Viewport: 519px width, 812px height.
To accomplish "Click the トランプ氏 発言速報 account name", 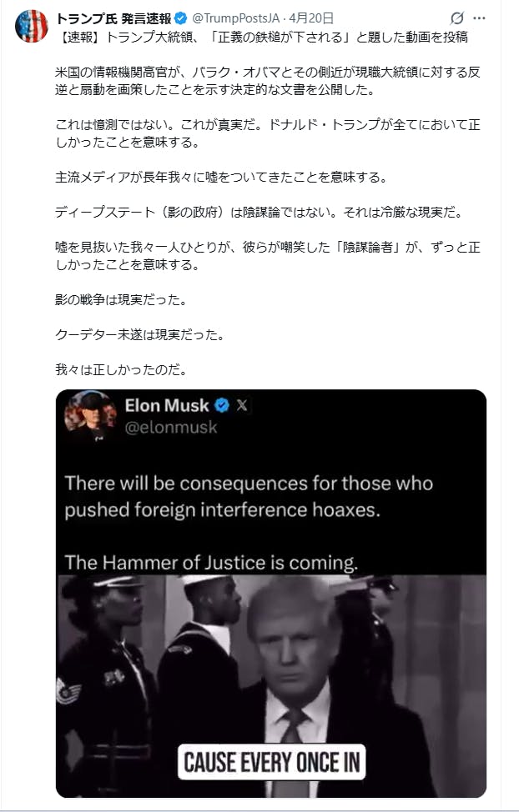I will pos(113,18).
